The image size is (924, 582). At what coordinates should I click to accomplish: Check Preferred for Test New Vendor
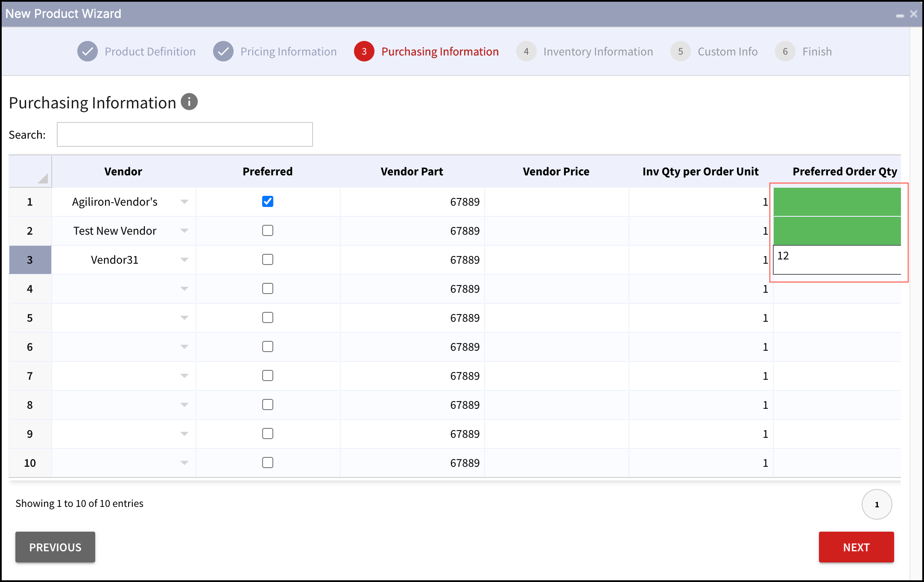tap(268, 230)
